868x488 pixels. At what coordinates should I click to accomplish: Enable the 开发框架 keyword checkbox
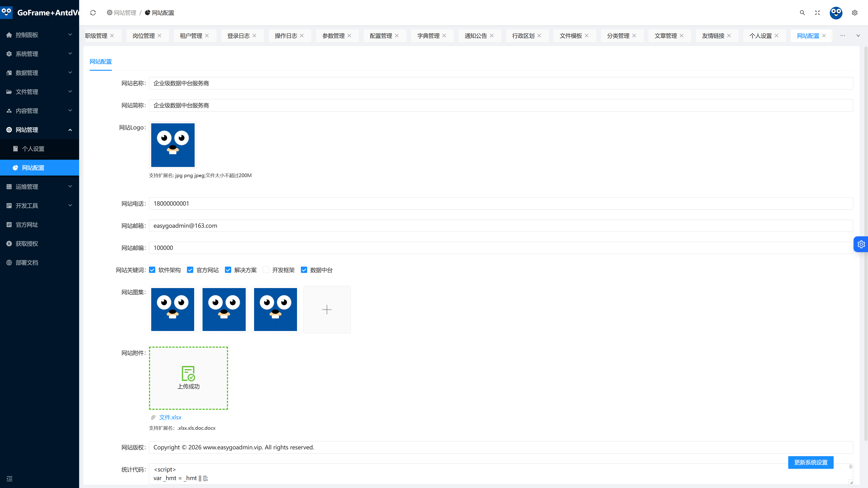(x=266, y=270)
